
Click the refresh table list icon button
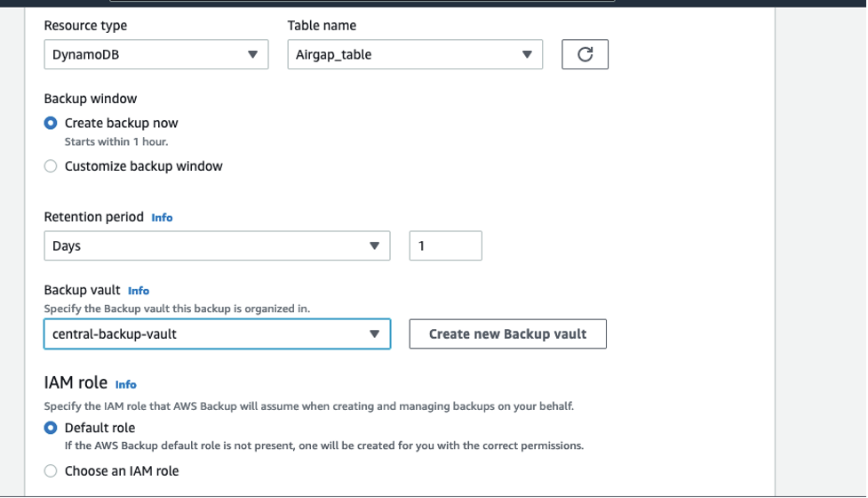click(585, 54)
